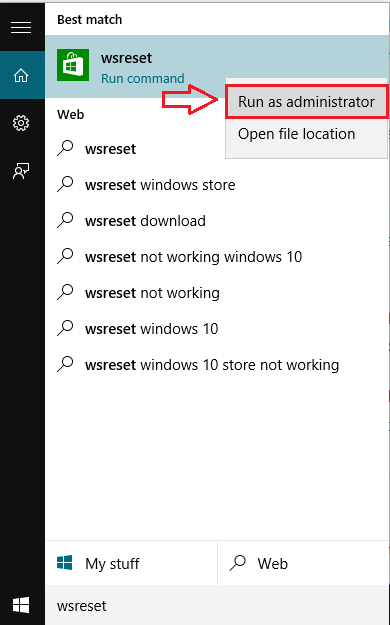This screenshot has height=625, width=390.
Task: Click magnifier icon beside 'wsreset download'
Action: tap(65, 220)
